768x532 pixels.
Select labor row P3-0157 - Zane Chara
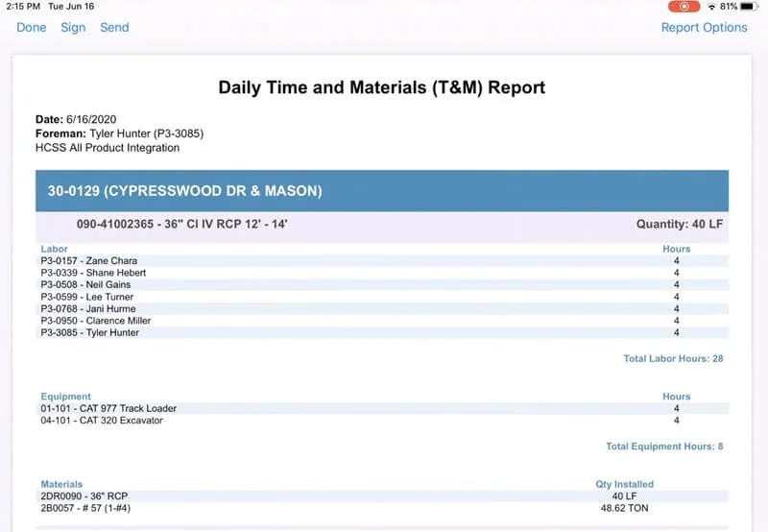[382, 261]
